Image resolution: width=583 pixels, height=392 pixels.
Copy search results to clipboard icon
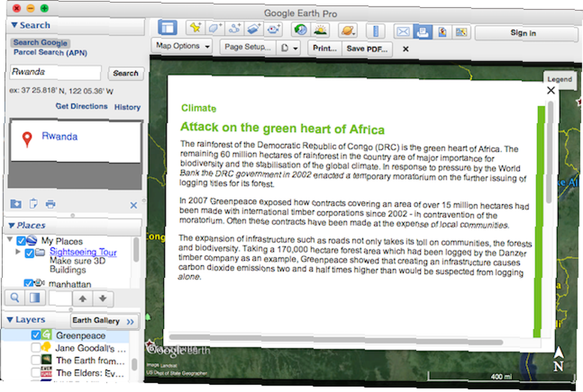point(33,204)
